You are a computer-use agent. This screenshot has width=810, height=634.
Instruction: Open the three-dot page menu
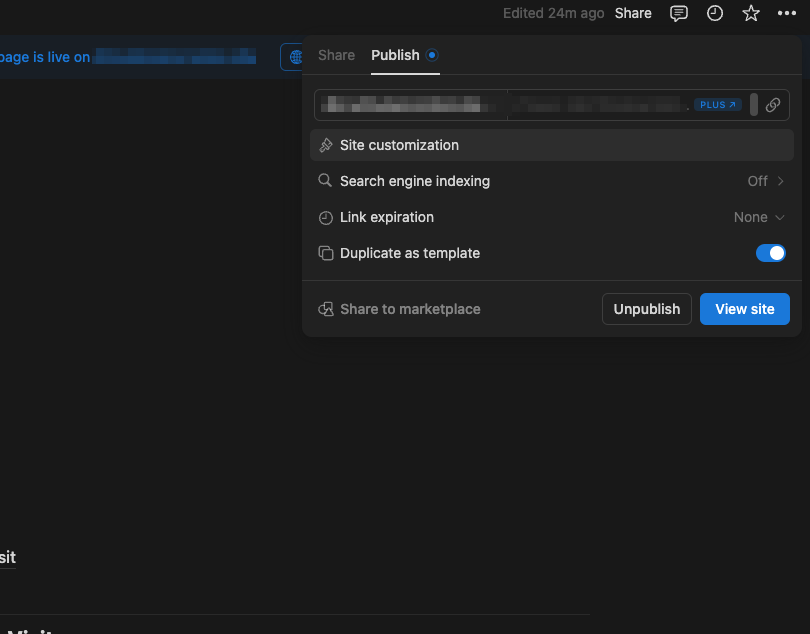[787, 13]
